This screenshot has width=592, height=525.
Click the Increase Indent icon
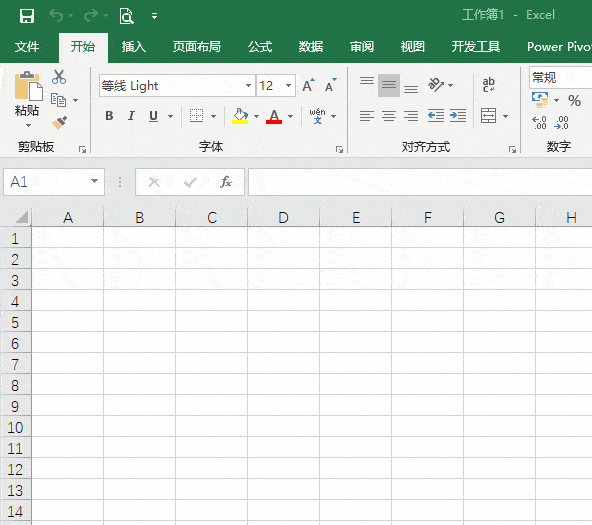point(458,115)
